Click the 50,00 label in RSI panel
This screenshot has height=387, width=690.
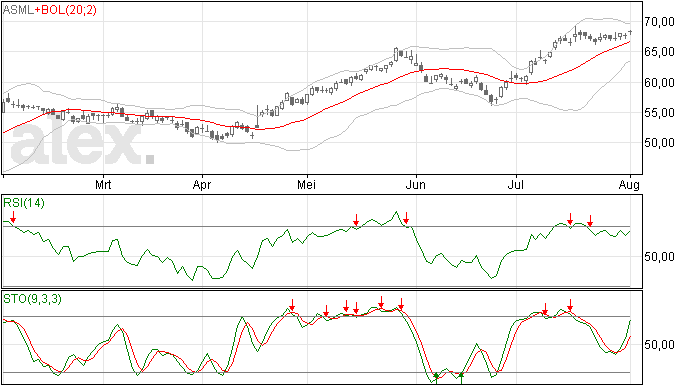[659, 257]
